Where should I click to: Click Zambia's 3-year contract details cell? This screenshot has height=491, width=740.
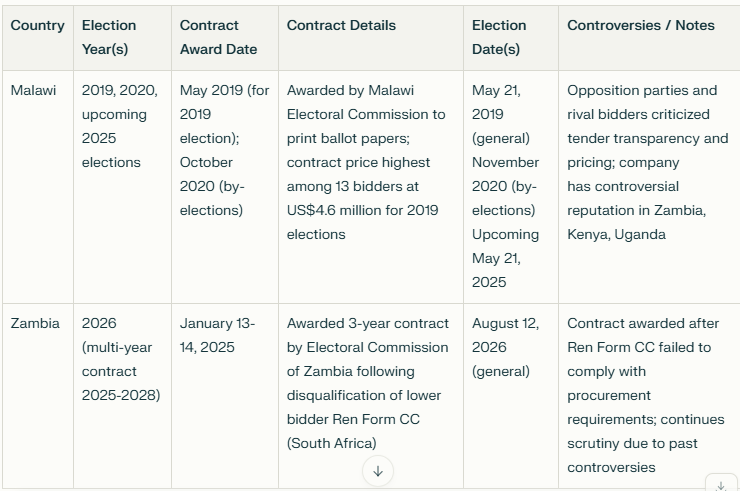point(367,383)
